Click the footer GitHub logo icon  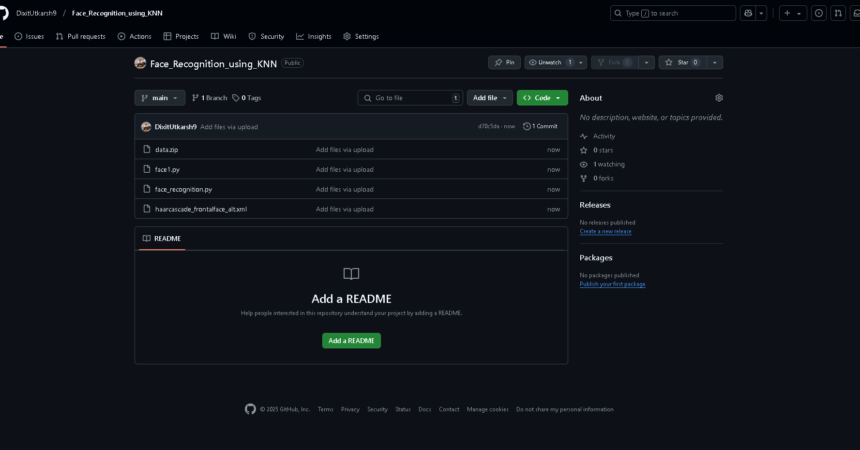coord(250,409)
